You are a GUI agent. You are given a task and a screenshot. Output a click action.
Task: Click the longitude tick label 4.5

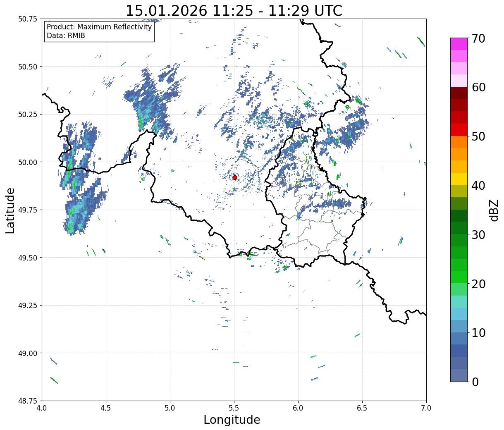click(x=106, y=408)
